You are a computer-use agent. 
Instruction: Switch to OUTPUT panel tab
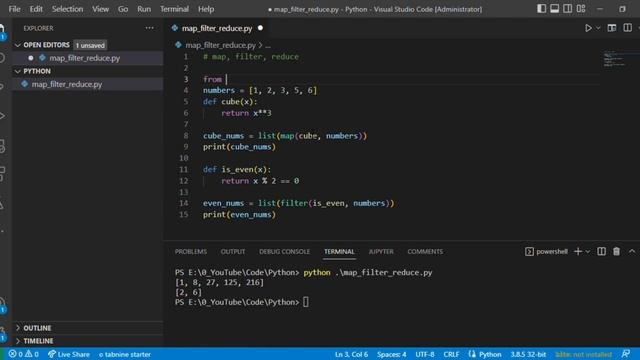pyautogui.click(x=233, y=251)
